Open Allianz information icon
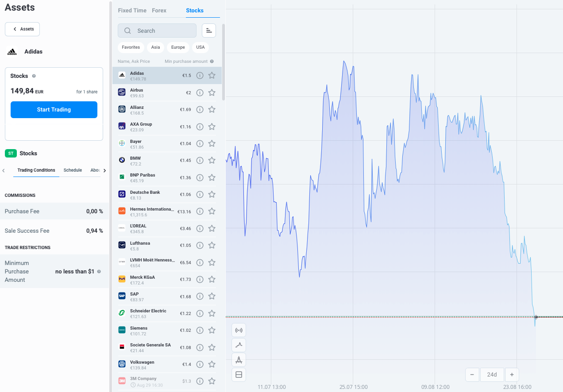 point(200,109)
